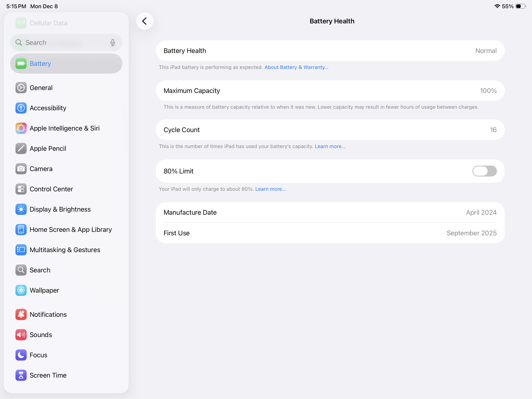Open Screen Time hourglass icon
The width and height of the screenshot is (532, 399).
21,375
